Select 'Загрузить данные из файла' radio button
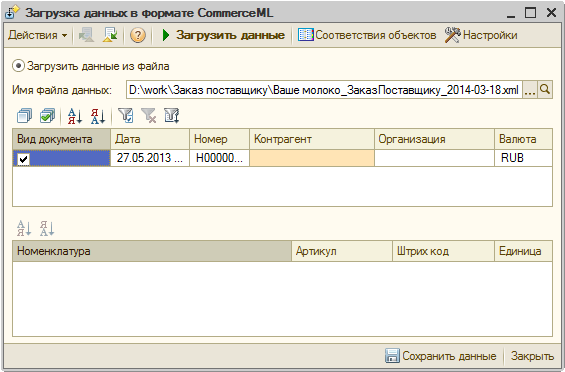The width and height of the screenshot is (565, 372). tap(18, 66)
